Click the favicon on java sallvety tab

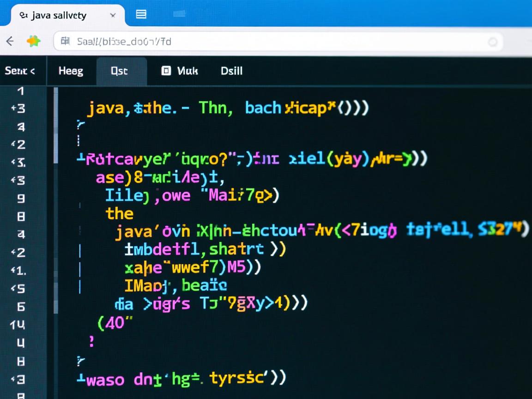(23, 15)
